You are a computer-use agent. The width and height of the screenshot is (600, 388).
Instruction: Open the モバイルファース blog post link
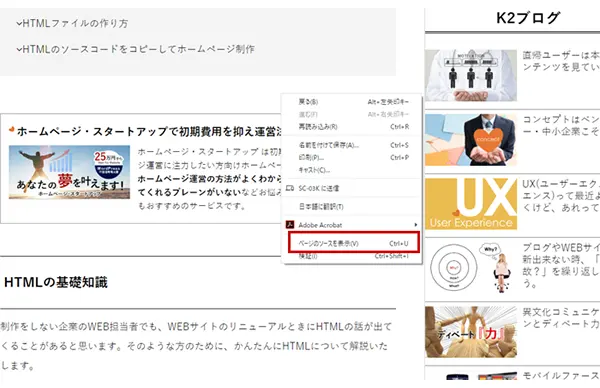pyautogui.click(x=561, y=375)
